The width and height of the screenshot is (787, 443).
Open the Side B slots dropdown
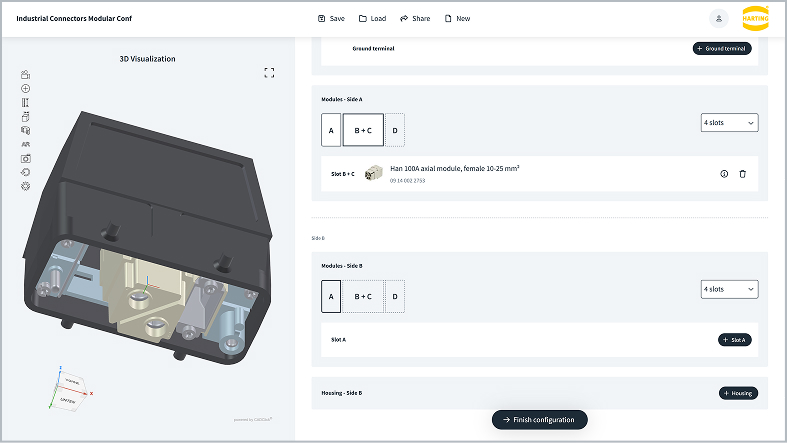(729, 289)
